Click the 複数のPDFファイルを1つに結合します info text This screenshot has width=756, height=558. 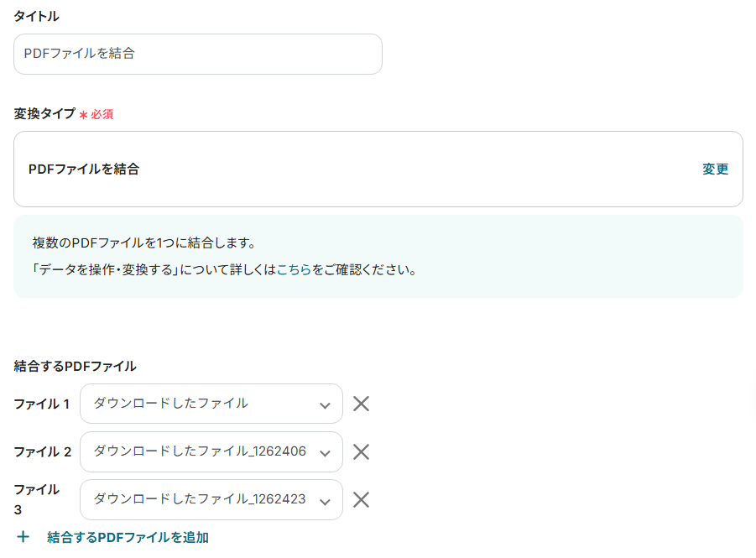pyautogui.click(x=143, y=243)
